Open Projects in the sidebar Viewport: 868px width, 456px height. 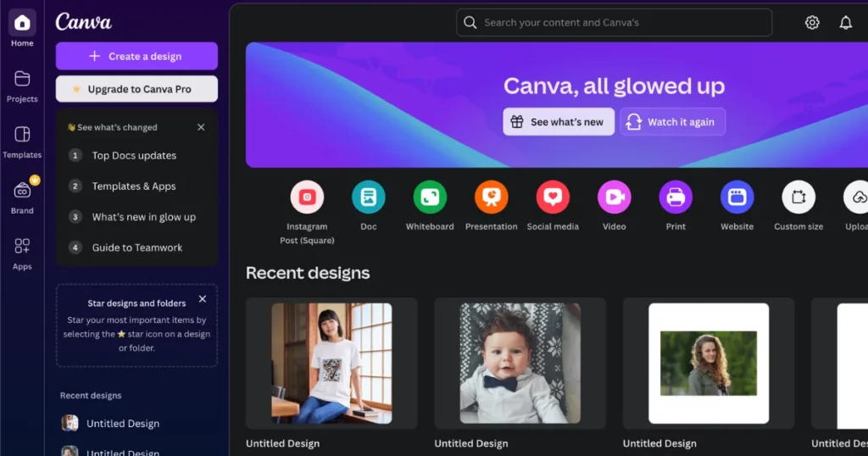(22, 86)
